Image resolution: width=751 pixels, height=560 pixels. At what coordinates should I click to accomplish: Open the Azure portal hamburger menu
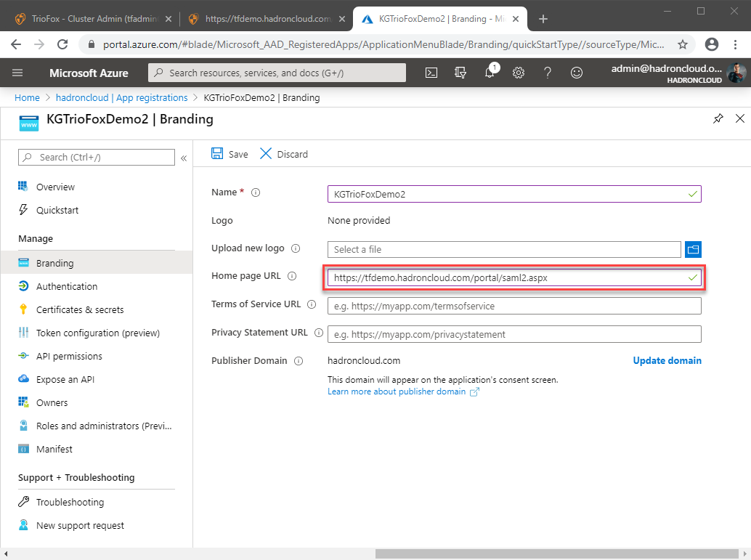(x=17, y=73)
